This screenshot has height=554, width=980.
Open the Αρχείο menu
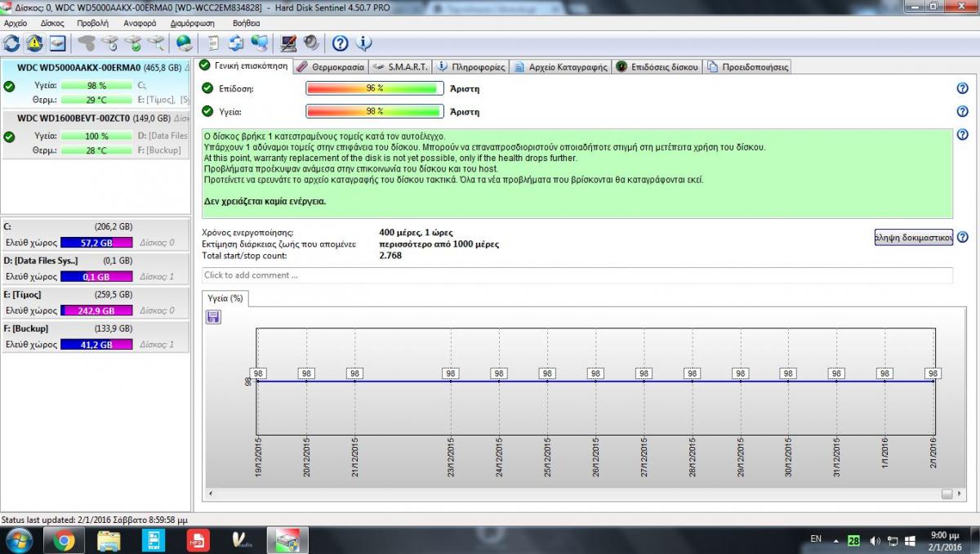tap(16, 23)
